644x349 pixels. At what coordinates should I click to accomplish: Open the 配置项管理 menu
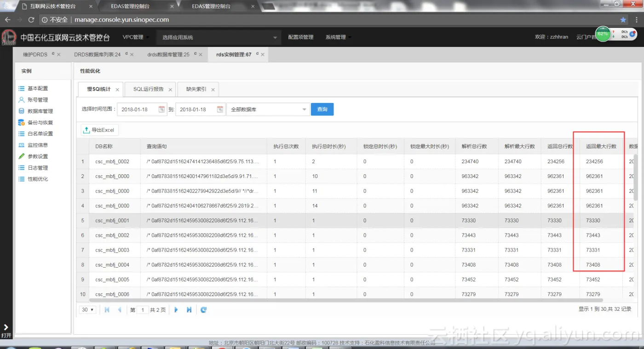pos(301,37)
